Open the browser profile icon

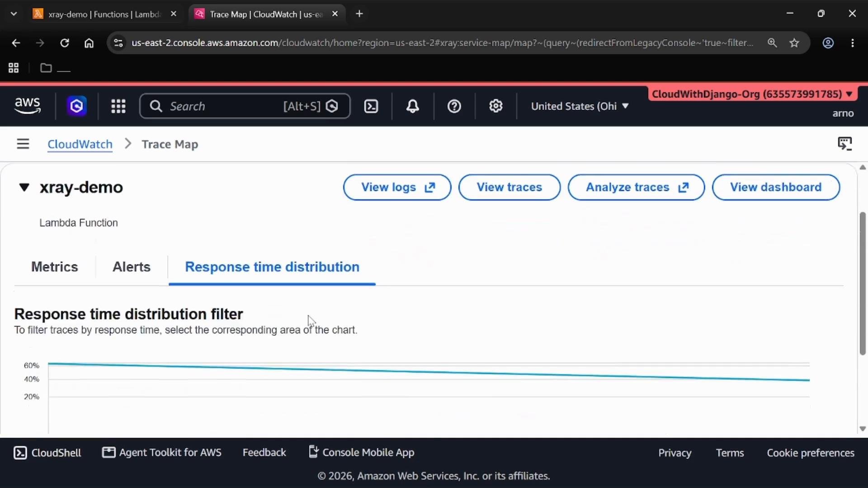[828, 43]
